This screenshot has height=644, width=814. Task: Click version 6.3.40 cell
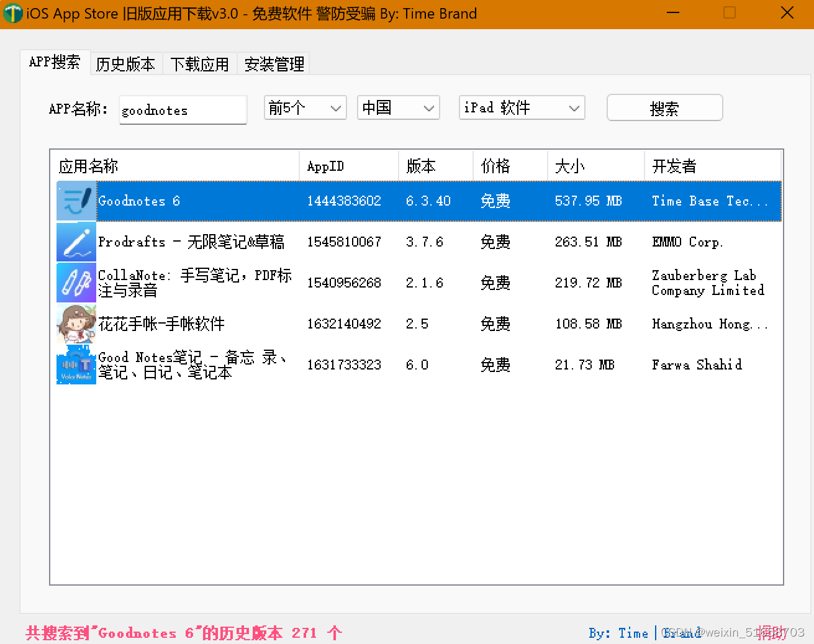click(428, 201)
